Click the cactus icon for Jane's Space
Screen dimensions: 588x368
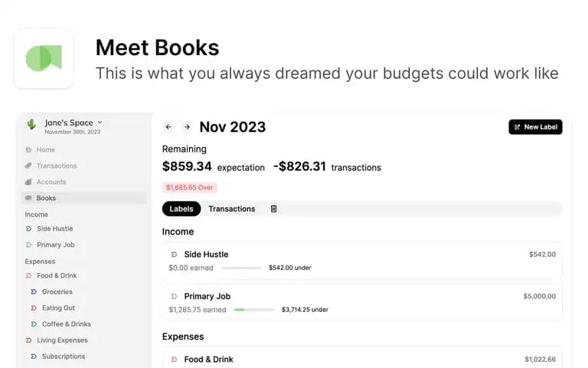31,124
